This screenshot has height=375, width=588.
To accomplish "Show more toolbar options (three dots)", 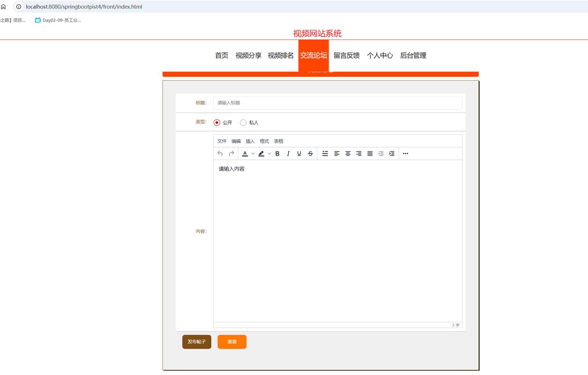I will [x=406, y=154].
